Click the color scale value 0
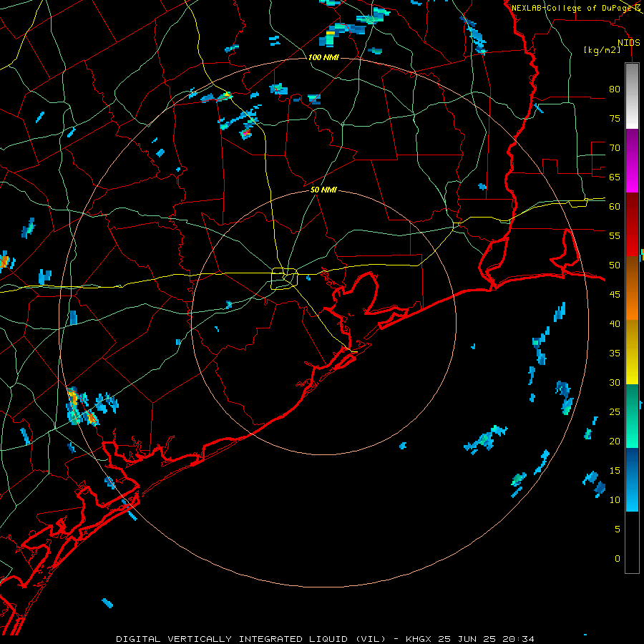The height and width of the screenshot is (644, 644). (618, 559)
